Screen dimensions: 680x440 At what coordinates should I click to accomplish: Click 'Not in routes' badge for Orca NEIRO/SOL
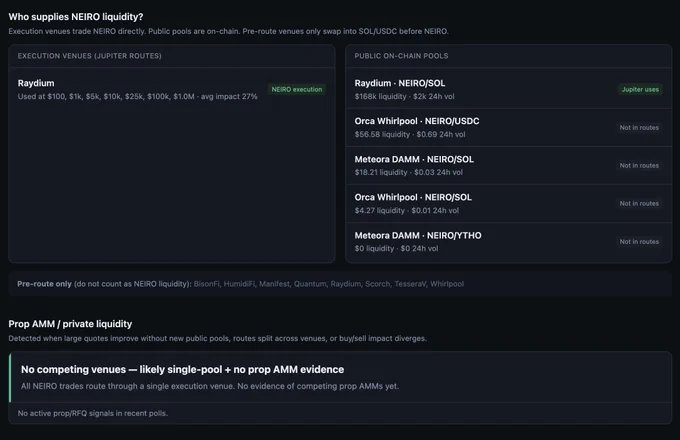click(639, 203)
